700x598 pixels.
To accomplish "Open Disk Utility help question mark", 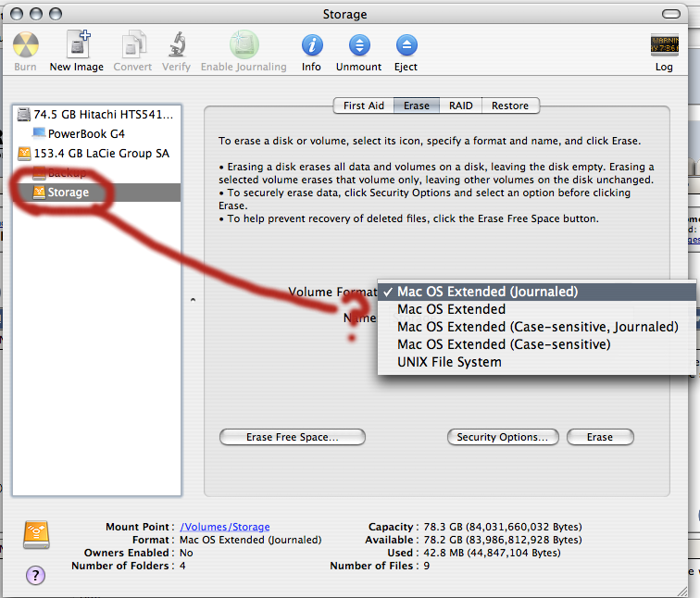I will tap(36, 575).
